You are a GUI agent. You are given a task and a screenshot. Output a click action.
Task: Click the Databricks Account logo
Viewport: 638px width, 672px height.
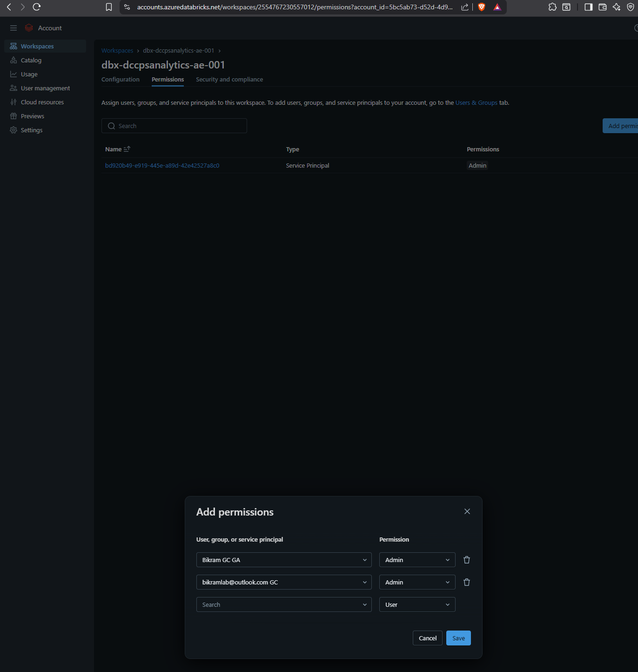click(29, 27)
